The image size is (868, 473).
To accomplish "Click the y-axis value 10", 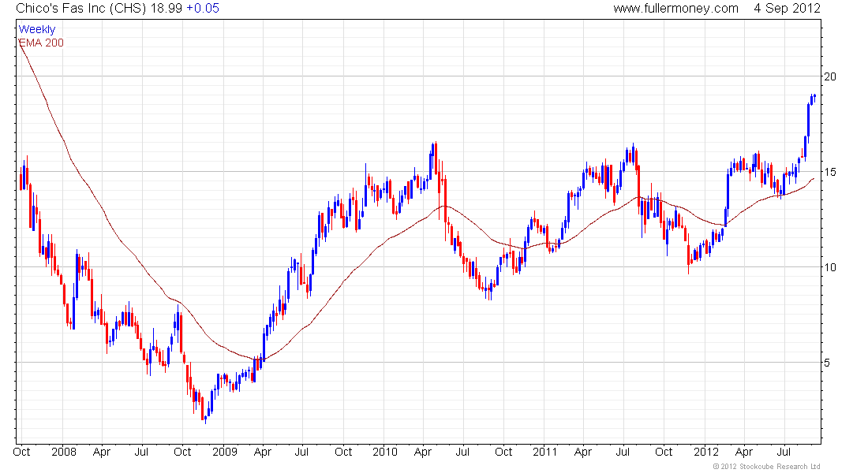I will tap(830, 267).
